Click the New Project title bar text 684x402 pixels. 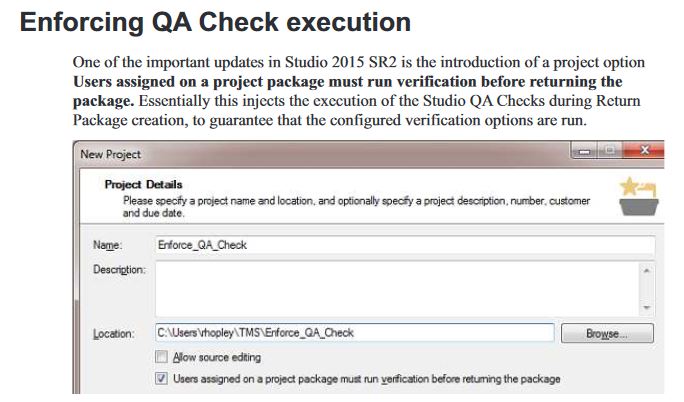tap(112, 154)
